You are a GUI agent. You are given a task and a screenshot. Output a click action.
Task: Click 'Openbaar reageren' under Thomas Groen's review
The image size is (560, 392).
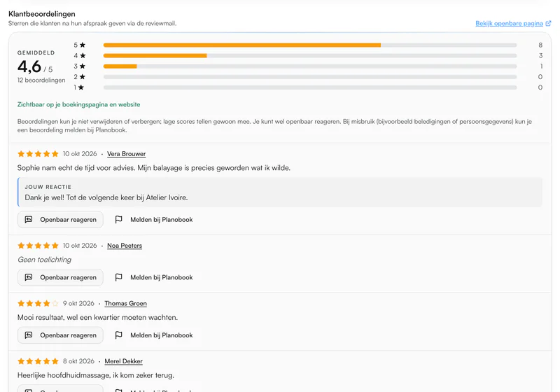tap(60, 335)
